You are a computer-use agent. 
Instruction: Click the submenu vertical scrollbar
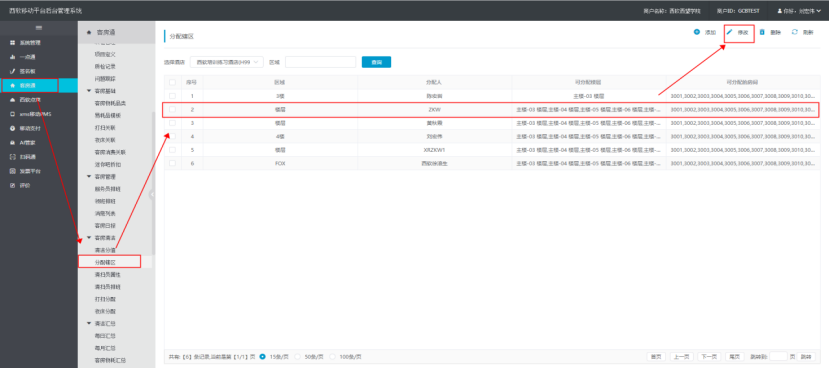(154, 183)
